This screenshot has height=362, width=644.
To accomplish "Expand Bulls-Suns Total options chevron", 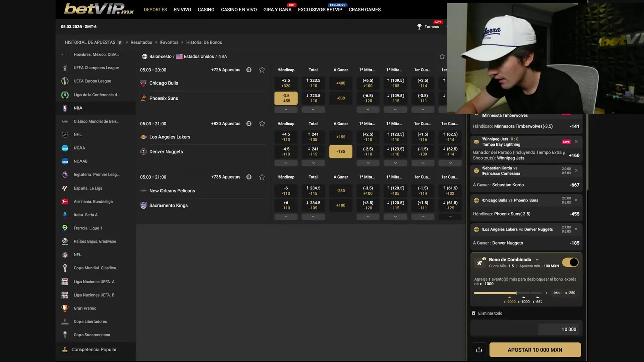I will point(313,110).
